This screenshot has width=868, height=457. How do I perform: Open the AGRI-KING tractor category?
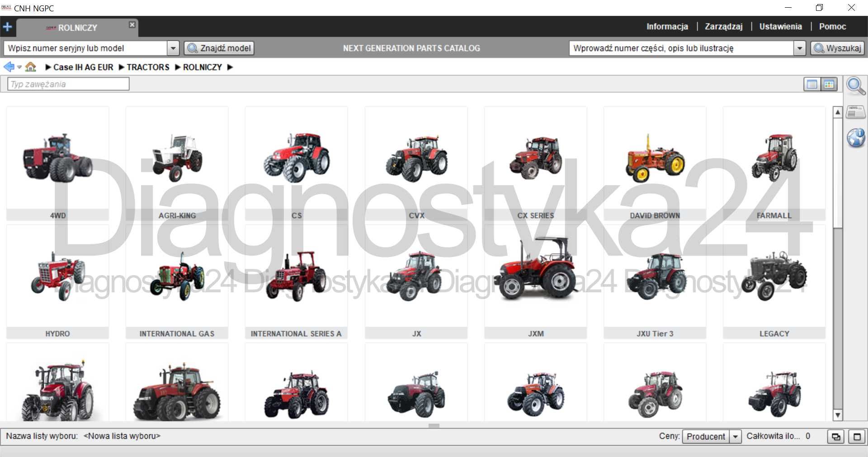[x=177, y=164]
